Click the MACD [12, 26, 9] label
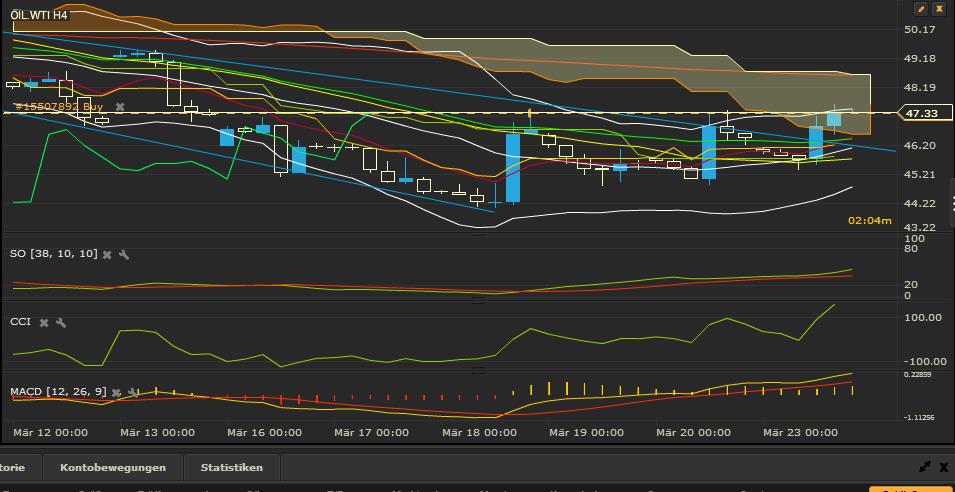 (58, 392)
